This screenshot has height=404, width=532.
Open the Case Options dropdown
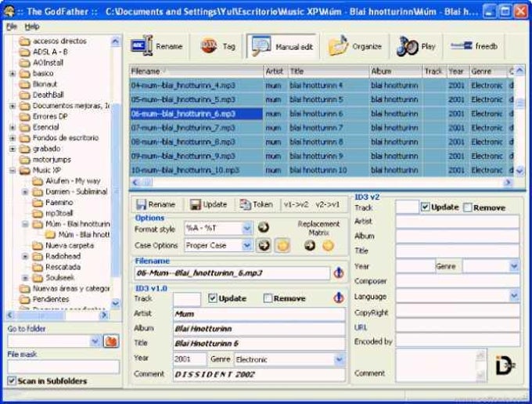pos(247,245)
